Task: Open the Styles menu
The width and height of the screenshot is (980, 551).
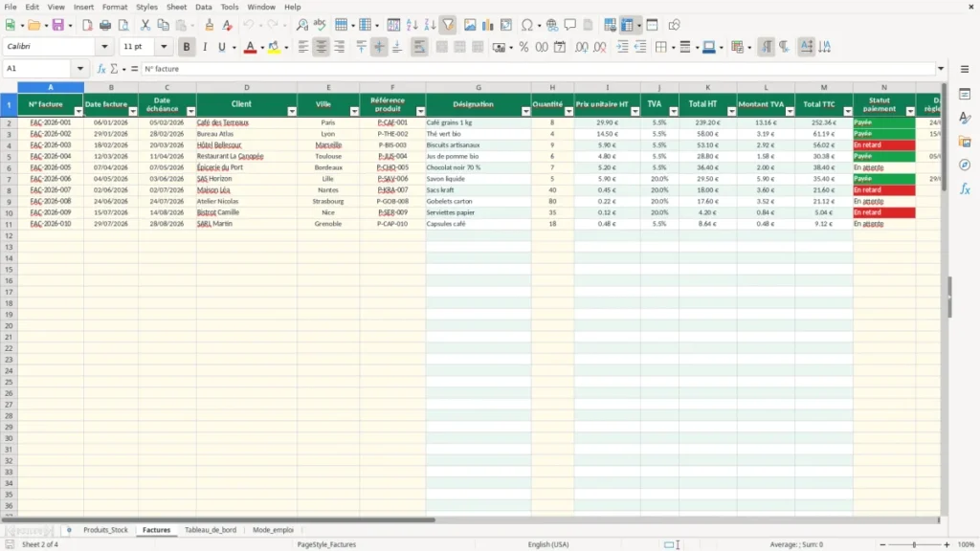Action: (x=146, y=7)
